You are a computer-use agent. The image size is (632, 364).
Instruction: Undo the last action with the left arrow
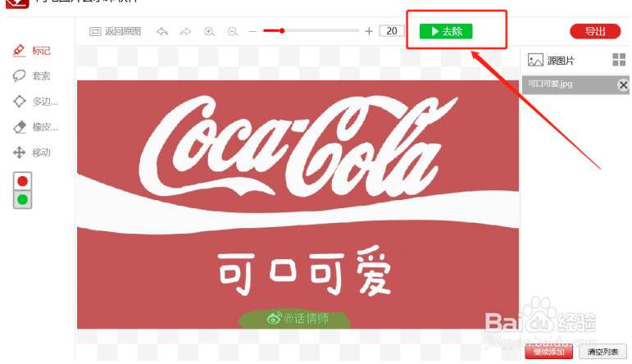tap(162, 31)
